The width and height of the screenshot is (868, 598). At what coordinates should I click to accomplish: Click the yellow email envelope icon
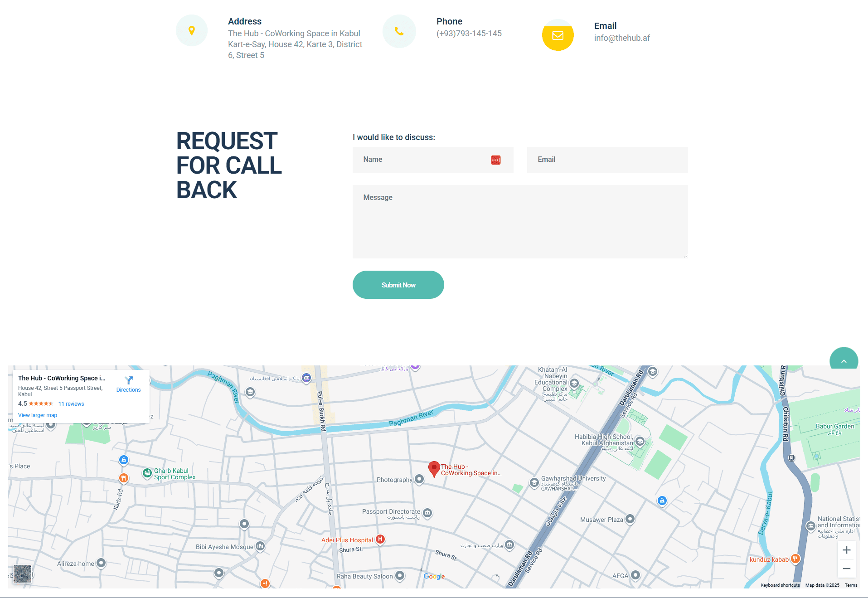click(558, 35)
